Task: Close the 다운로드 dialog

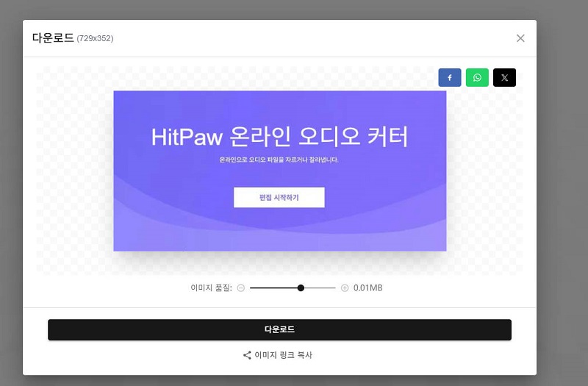Action: (x=520, y=38)
